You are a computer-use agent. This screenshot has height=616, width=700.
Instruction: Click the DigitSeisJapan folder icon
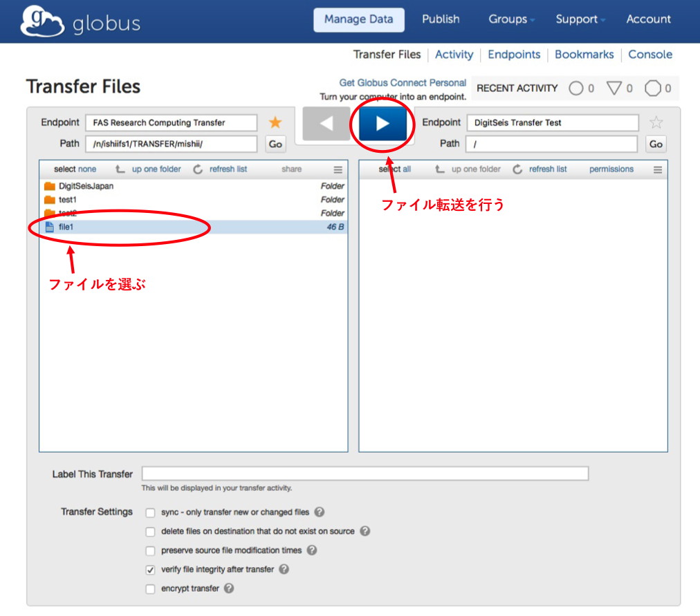coord(50,186)
